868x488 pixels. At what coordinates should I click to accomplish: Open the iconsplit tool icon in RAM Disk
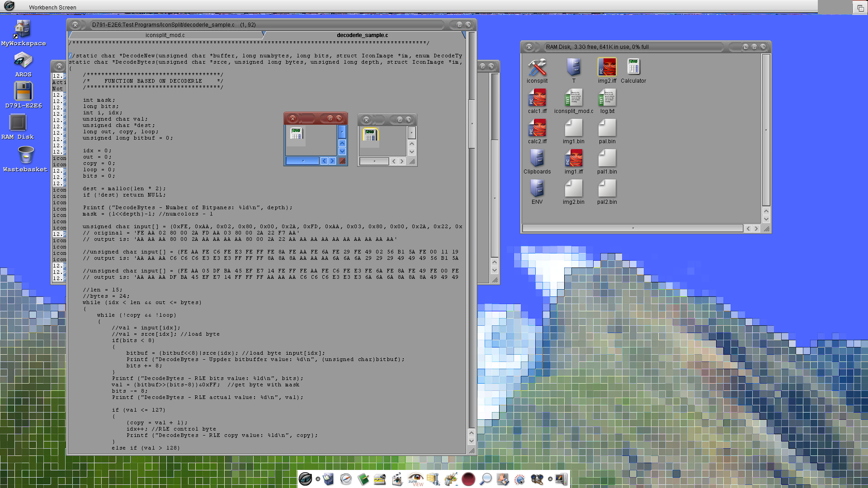pos(537,68)
